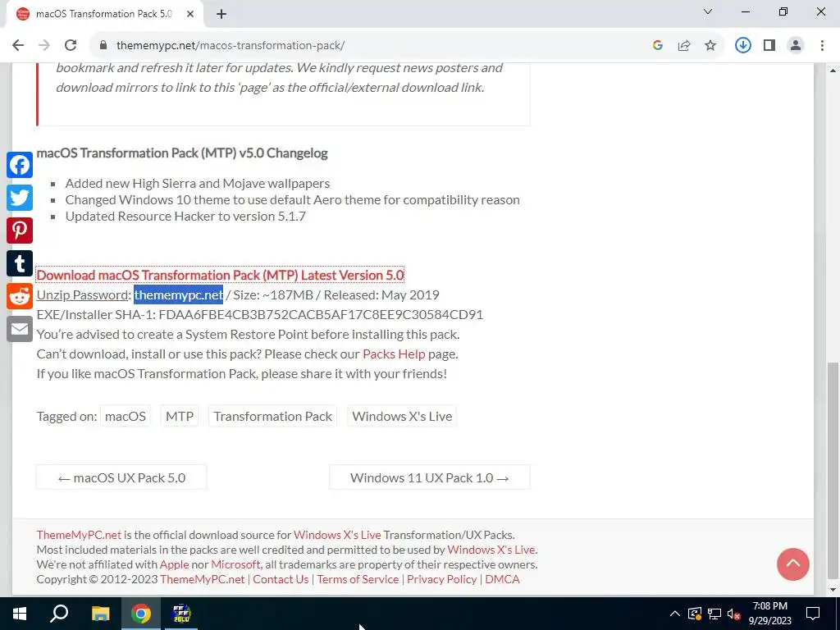
Task: Click the Chrome taskbar icon
Action: point(141,614)
